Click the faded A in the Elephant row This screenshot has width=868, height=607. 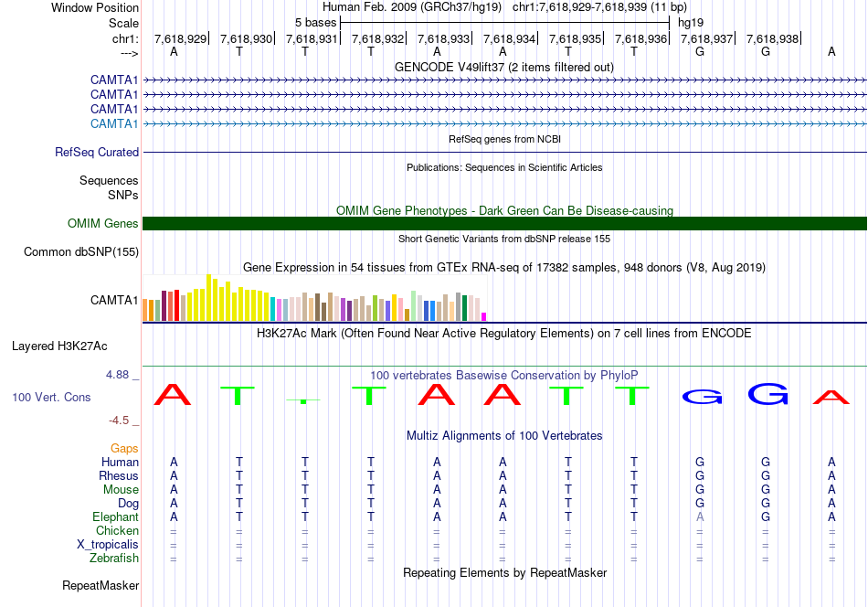[700, 516]
